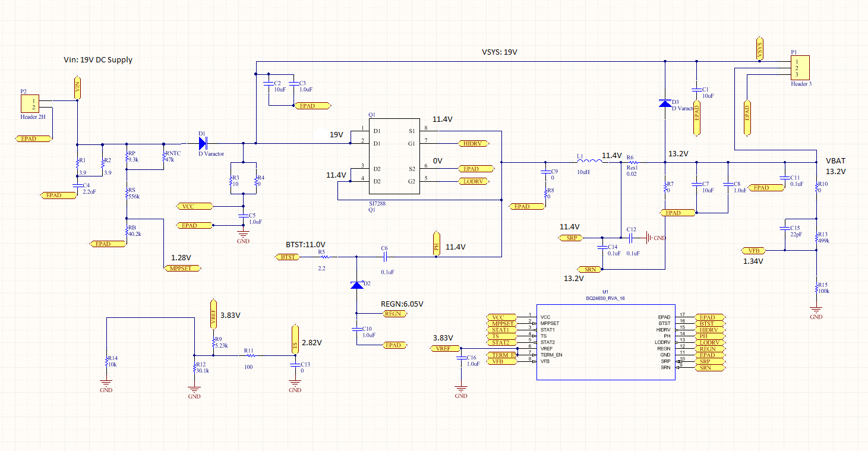Select the 'VBAT' annotation text
Viewport: 868px width, 451px height.
(x=835, y=161)
